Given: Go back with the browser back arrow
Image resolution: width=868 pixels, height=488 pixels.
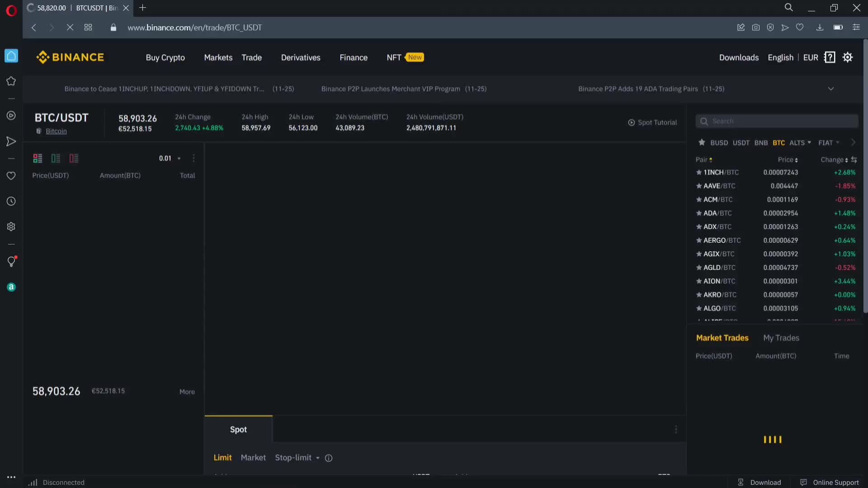Looking at the screenshot, I should point(33,28).
